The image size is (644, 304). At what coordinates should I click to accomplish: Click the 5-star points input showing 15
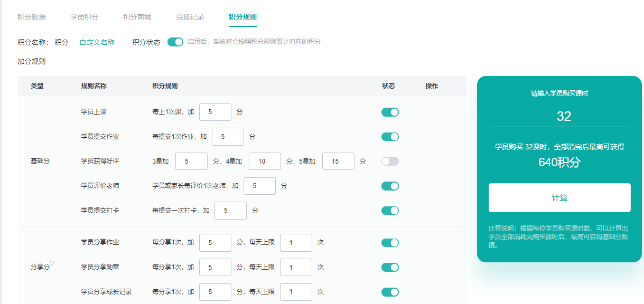pyautogui.click(x=338, y=161)
